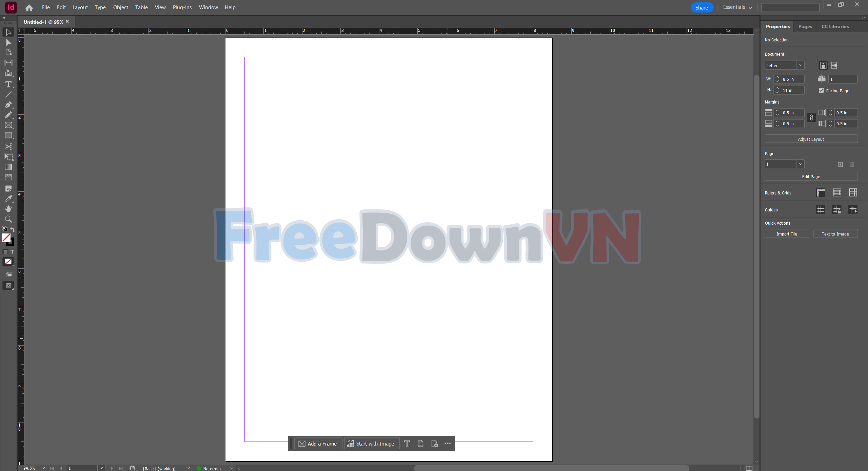Toggle the margin link chain icon
The width and height of the screenshot is (868, 471).
pyautogui.click(x=811, y=118)
